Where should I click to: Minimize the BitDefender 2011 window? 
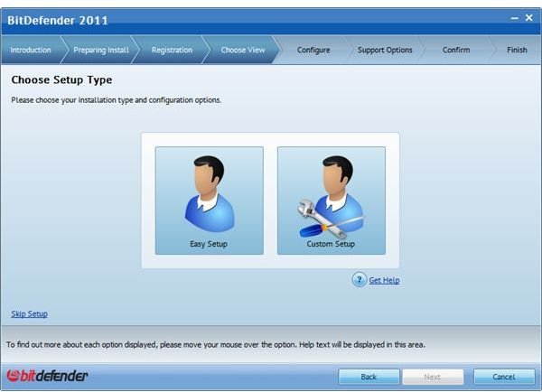tap(515, 18)
